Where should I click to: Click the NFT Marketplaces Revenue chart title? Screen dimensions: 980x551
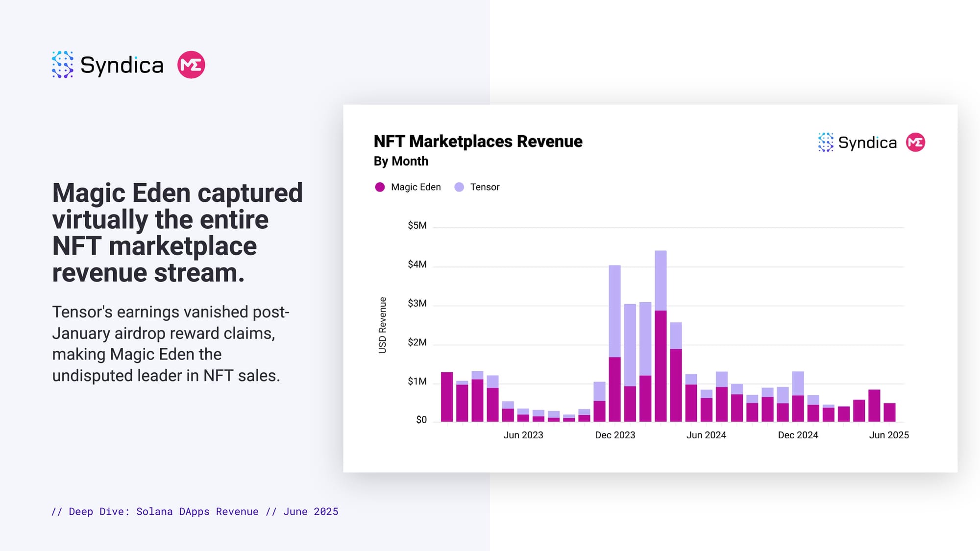point(478,142)
